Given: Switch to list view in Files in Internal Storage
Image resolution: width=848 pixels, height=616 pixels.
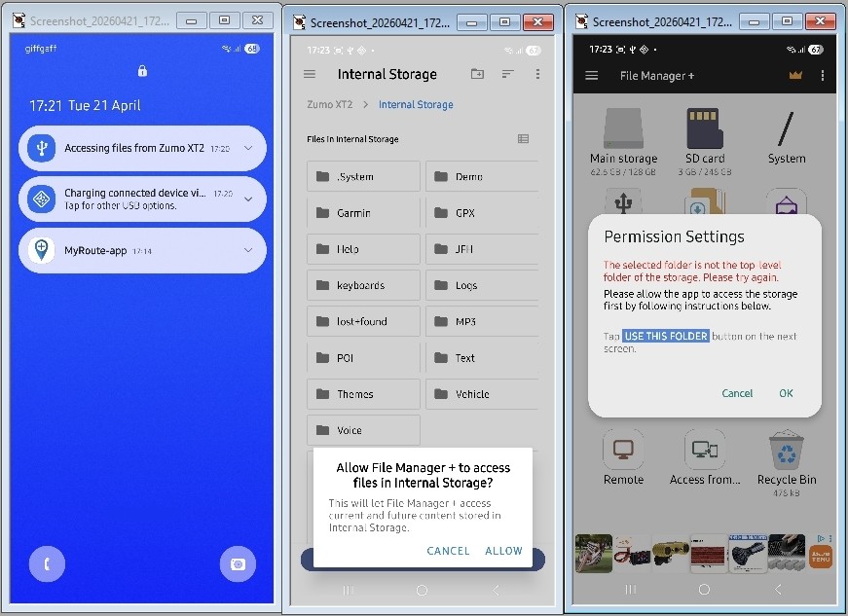Looking at the screenshot, I should point(523,139).
